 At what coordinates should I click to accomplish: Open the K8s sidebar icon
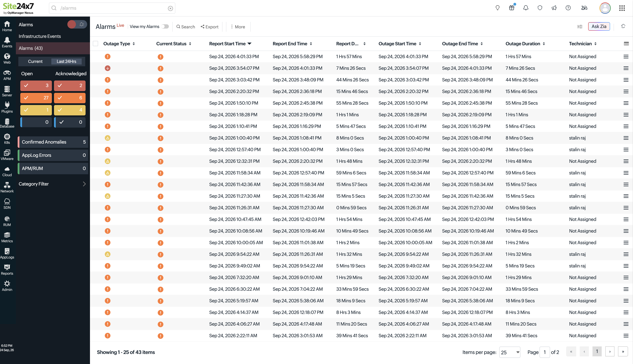pyautogui.click(x=7, y=139)
